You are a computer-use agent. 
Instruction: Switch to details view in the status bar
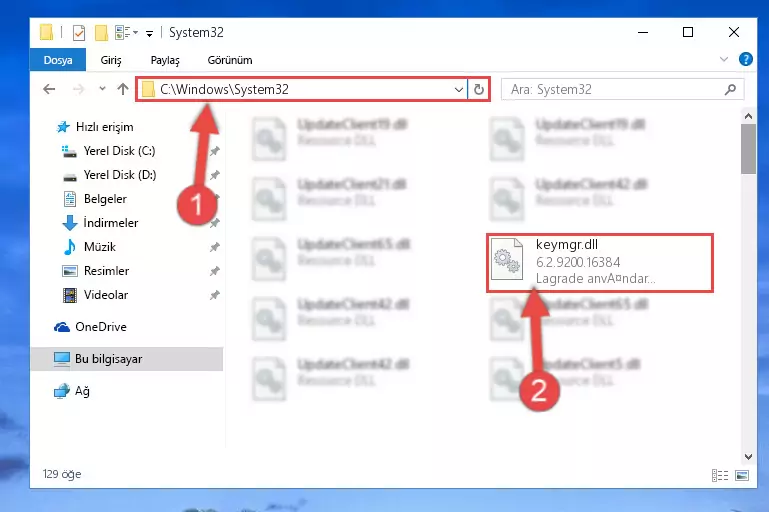[x=719, y=475]
